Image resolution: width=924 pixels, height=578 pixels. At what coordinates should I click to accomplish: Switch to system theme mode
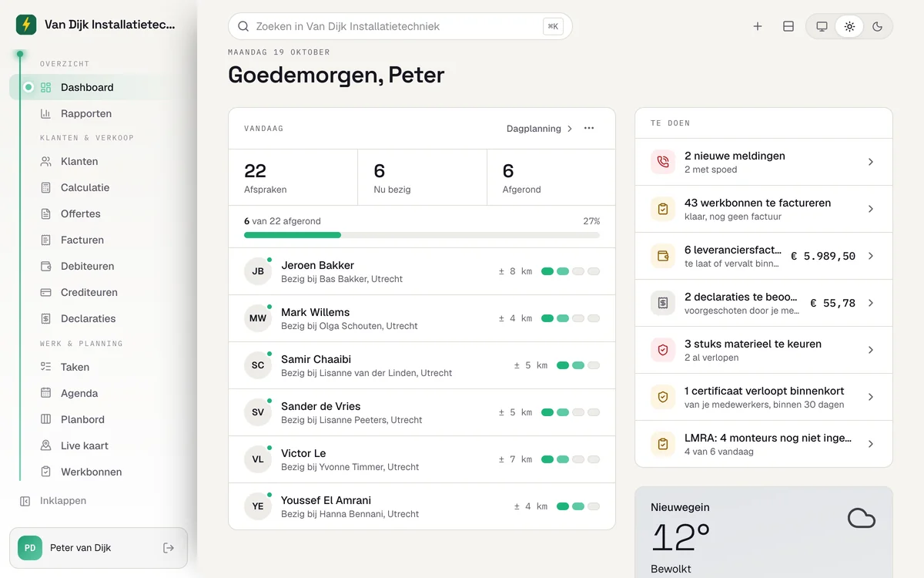point(822,26)
